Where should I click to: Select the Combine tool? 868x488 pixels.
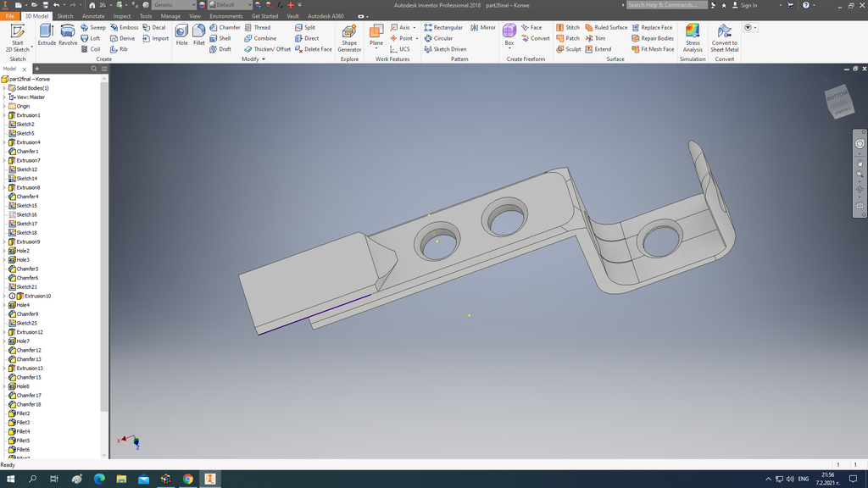pyautogui.click(x=260, y=38)
